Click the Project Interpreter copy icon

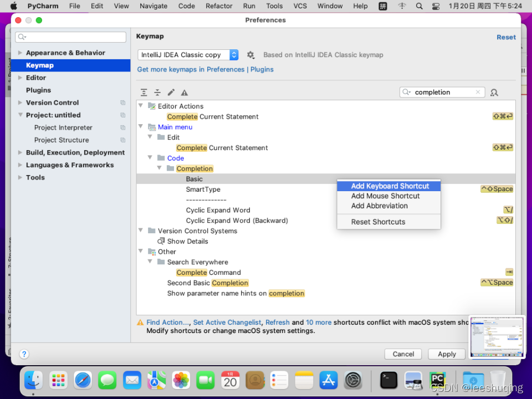[x=123, y=127]
